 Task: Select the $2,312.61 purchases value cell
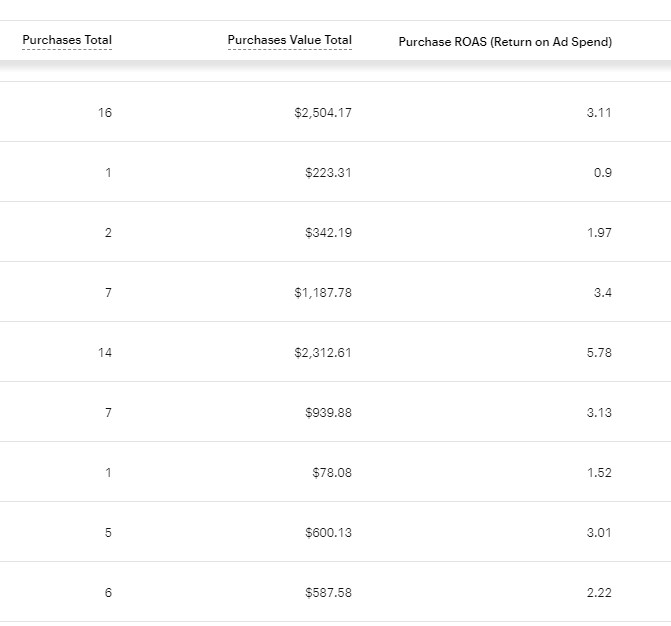[x=323, y=353]
